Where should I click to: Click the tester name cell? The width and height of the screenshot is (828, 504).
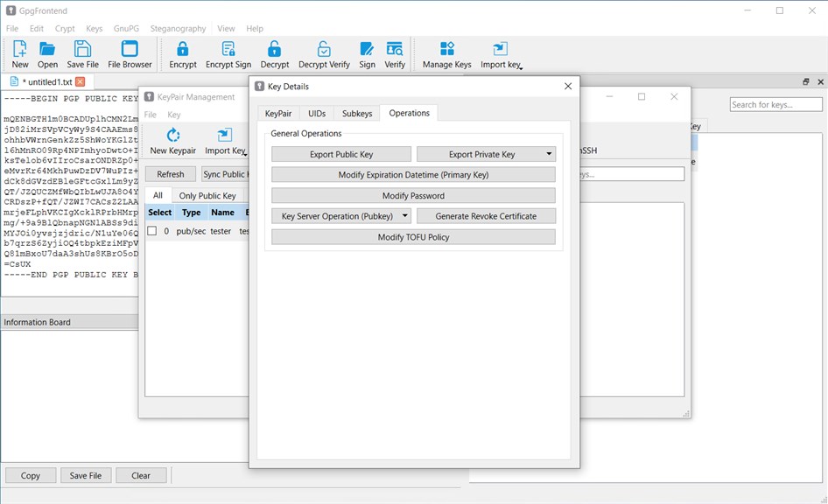tap(221, 231)
